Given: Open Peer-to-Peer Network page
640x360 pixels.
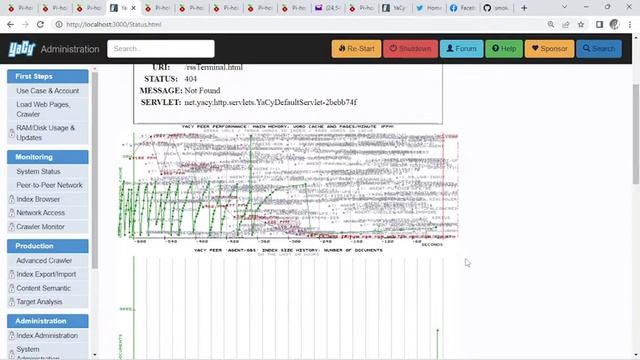Looking at the screenshot, I should click(49, 185).
